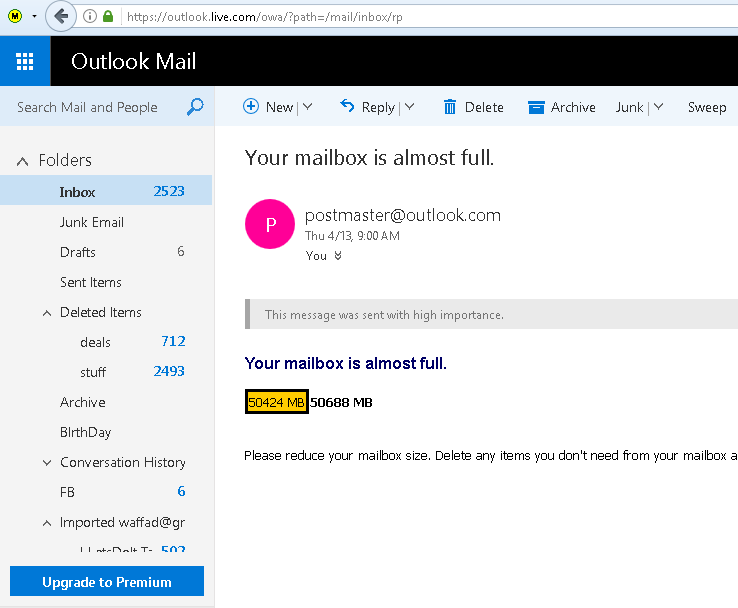Click the yellow 50424 MB usage bar
This screenshot has width=738, height=608.
277,402
